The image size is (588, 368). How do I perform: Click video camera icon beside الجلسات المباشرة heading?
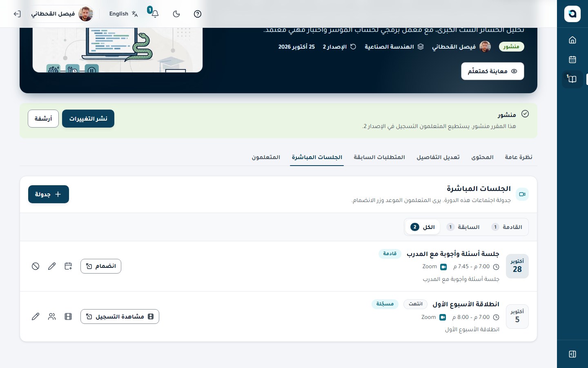click(x=522, y=194)
